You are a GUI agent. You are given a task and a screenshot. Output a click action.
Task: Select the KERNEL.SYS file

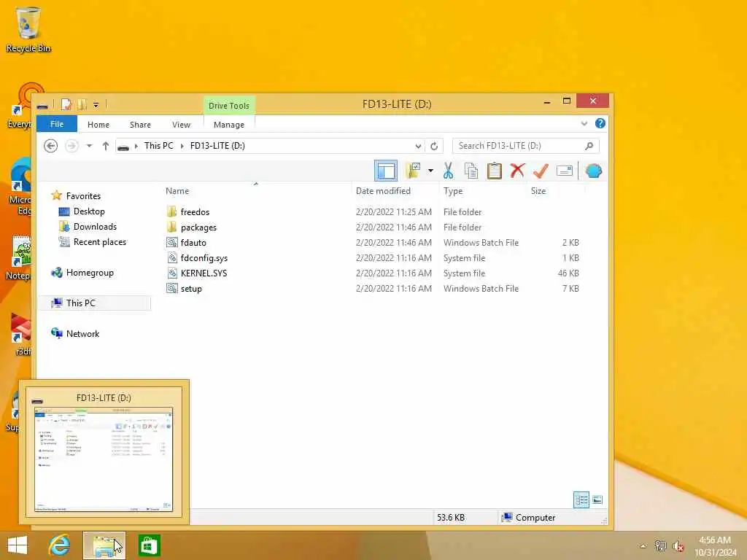pos(204,273)
